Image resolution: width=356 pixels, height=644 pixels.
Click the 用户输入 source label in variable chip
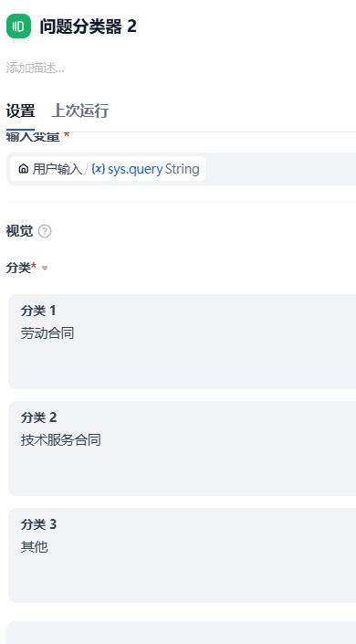pyautogui.click(x=58, y=169)
